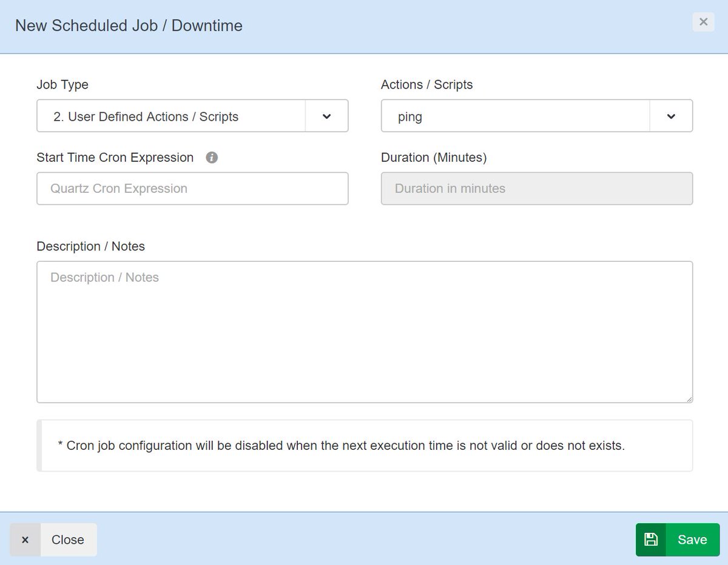This screenshot has width=728, height=565.
Task: Click the 'Actions / Scripts' label
Action: click(x=427, y=85)
